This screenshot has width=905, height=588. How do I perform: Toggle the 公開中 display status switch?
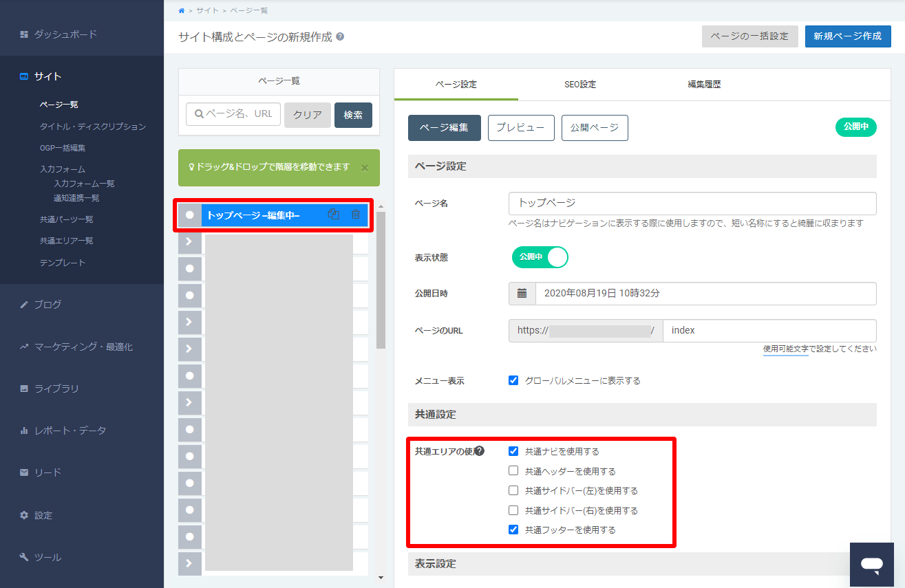coord(540,257)
